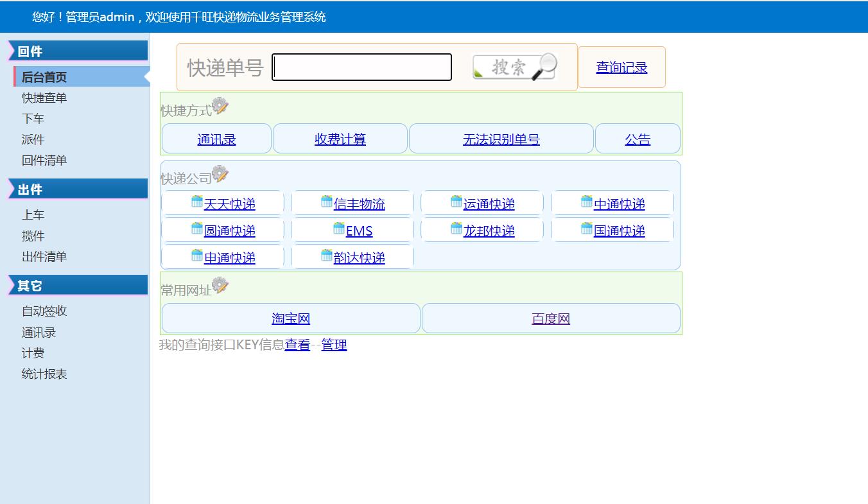Viewport: 868px width, 504px height.
Task: Collapse the 出件 sidebar section header
Action: (78, 189)
